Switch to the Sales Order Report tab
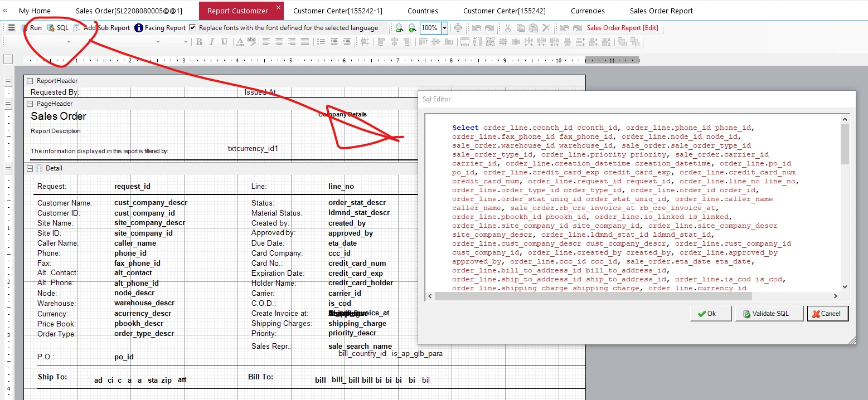 coord(661,11)
